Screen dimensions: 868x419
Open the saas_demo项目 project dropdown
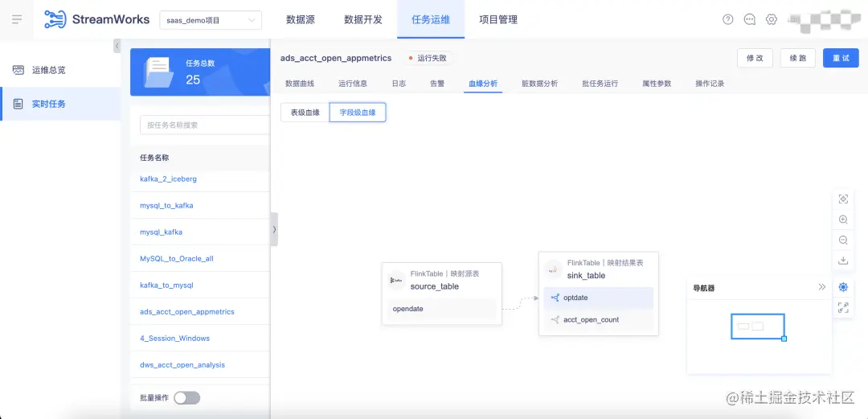pos(211,20)
